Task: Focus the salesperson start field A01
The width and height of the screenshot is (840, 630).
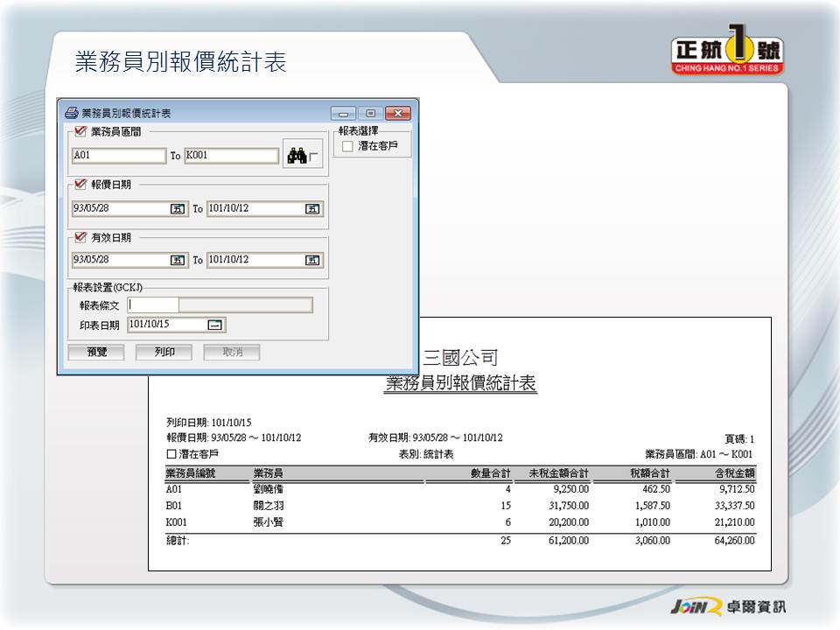Action: 118,156
